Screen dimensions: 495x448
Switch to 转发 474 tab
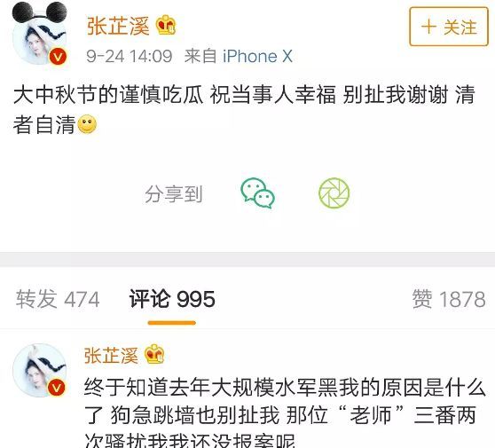click(58, 299)
